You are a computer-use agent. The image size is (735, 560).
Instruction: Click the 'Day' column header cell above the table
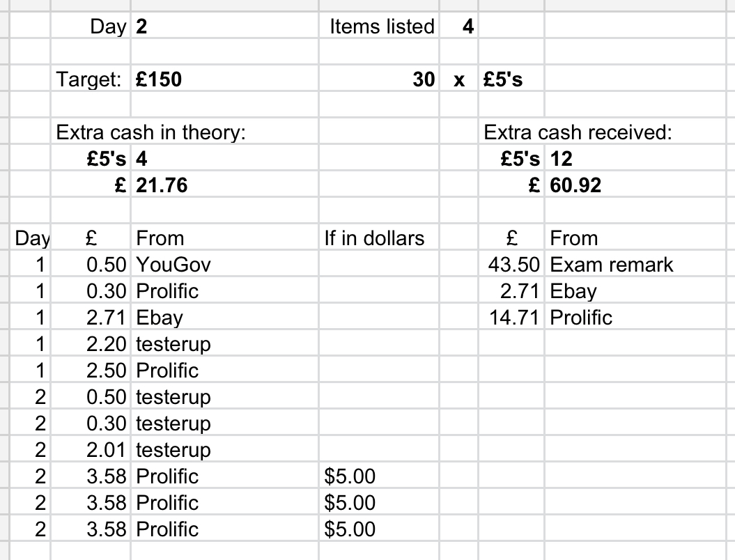point(32,238)
